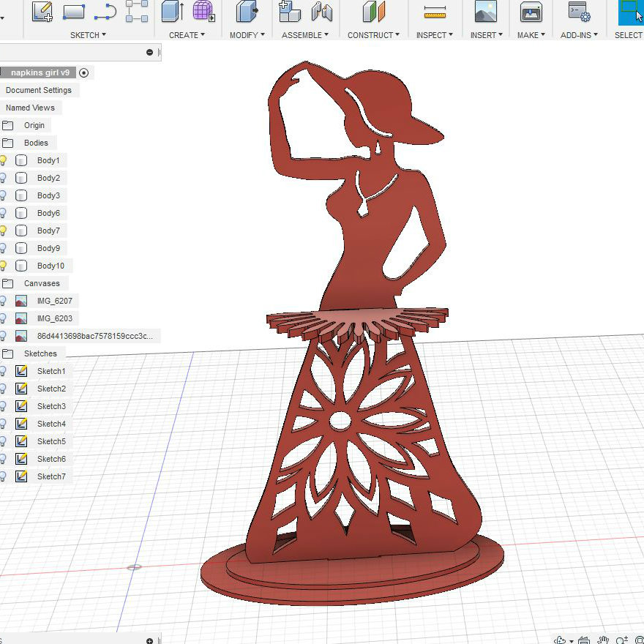Click the Offset Plane construct icon
This screenshot has width=644, height=644.
pyautogui.click(x=374, y=11)
